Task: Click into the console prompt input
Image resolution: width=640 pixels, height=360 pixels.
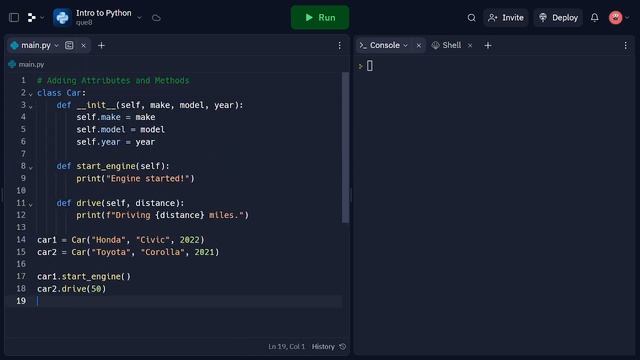Action: click(x=370, y=66)
